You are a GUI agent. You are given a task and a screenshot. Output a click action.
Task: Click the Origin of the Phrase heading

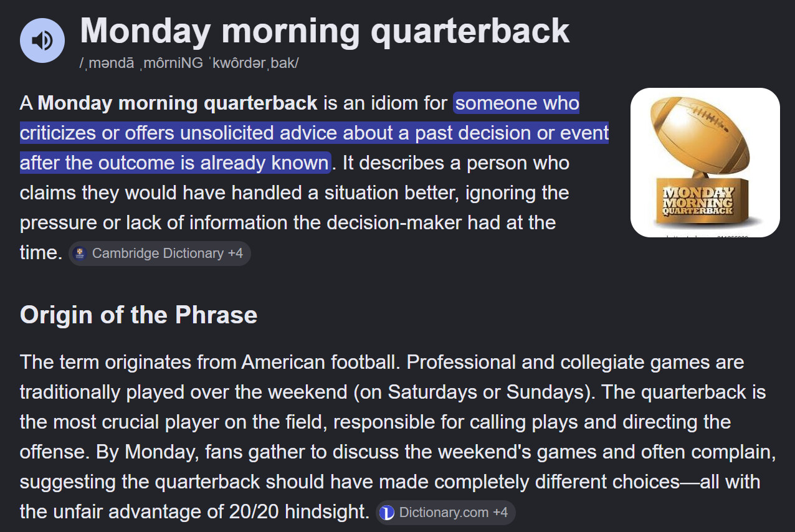(138, 315)
